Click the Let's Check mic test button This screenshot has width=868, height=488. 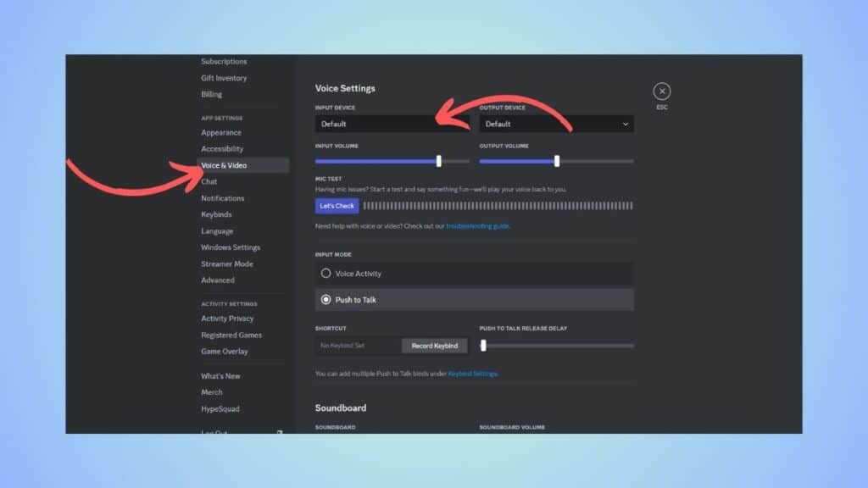click(x=337, y=205)
